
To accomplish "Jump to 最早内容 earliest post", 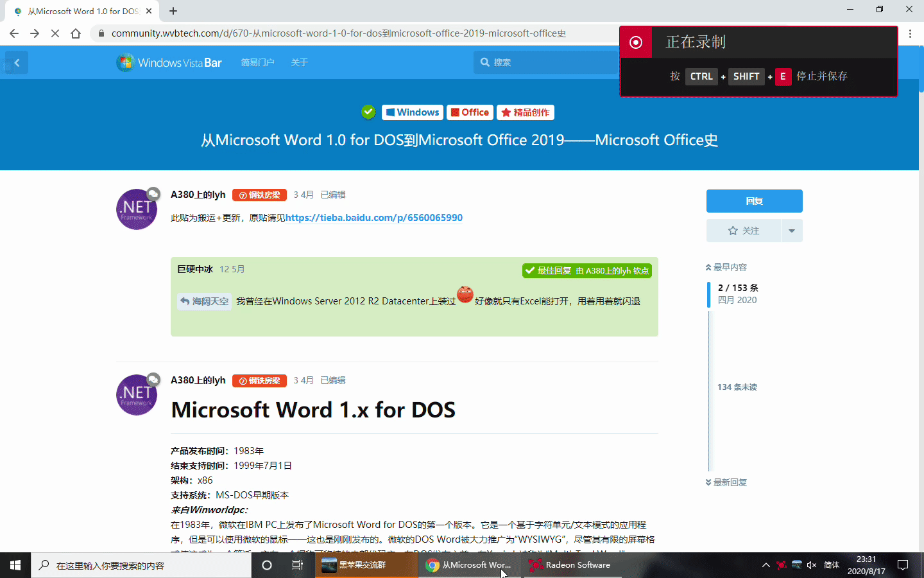I will click(726, 267).
